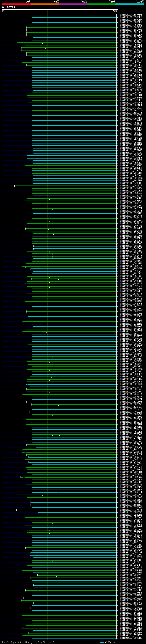Open hit UniRef100_B8FFD8
Image resolution: width=146 pixels, height=644 pixels.
click(x=131, y=15)
